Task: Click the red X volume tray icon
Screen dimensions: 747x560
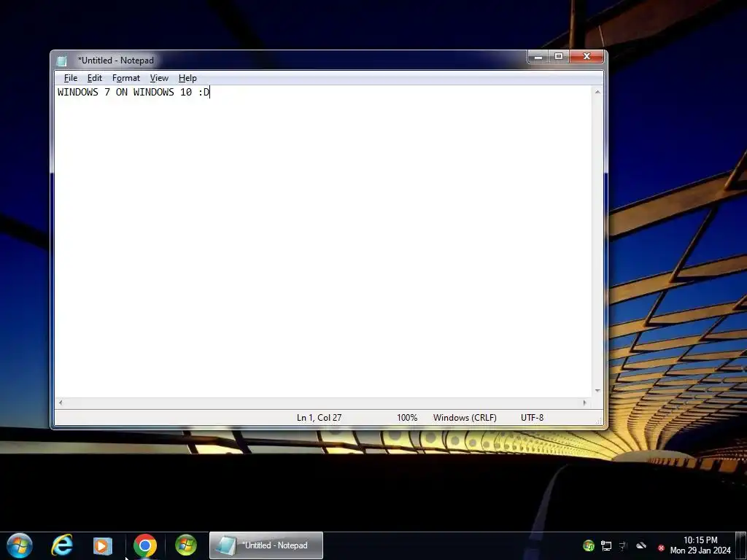Action: (x=661, y=548)
